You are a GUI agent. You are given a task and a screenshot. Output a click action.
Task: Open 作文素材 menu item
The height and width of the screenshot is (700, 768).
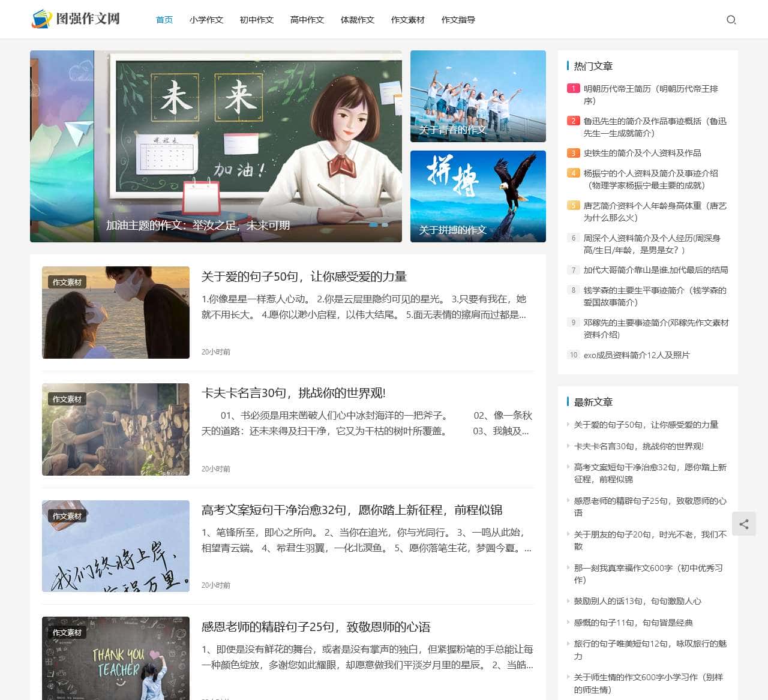click(408, 20)
